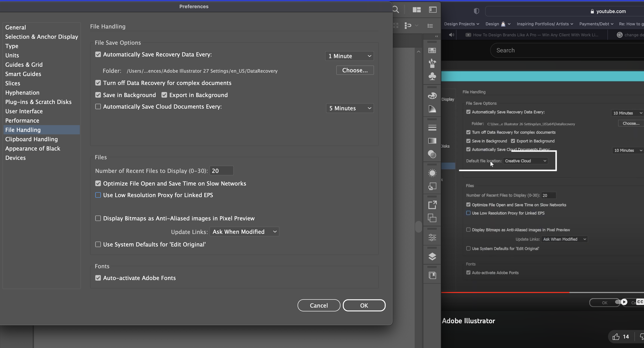The height and width of the screenshot is (348, 644).
Task: Expand the 5 Minutes cloud save dropdown
Action: tap(349, 108)
